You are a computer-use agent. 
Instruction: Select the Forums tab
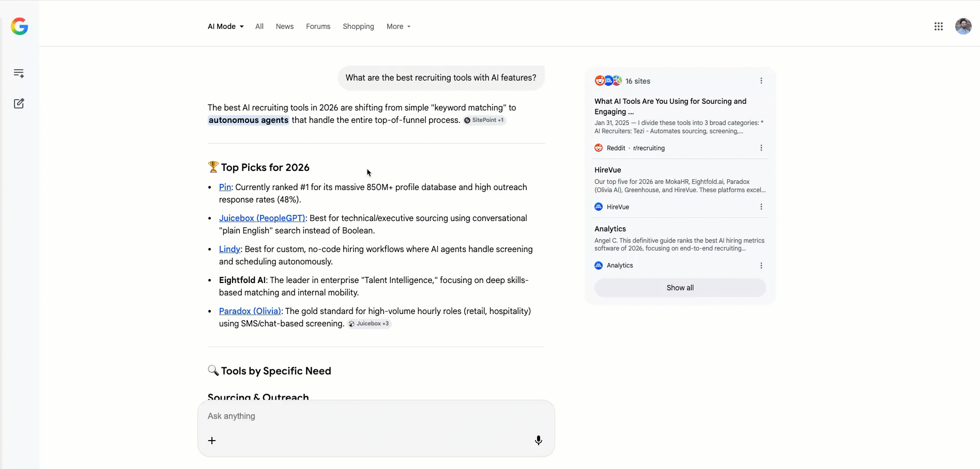(318, 26)
